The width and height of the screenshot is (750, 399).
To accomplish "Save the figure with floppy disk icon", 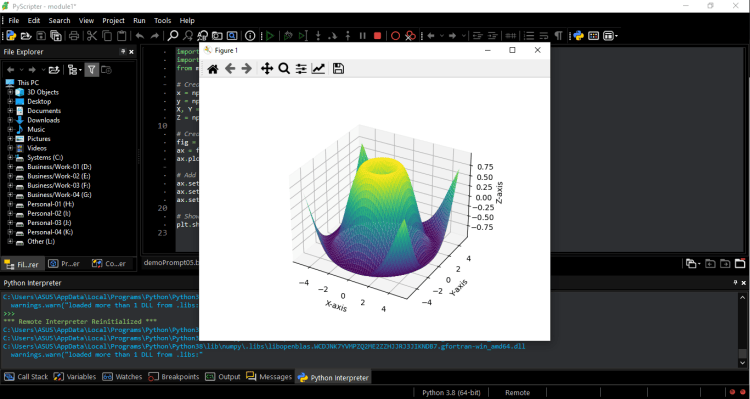I will click(x=338, y=69).
